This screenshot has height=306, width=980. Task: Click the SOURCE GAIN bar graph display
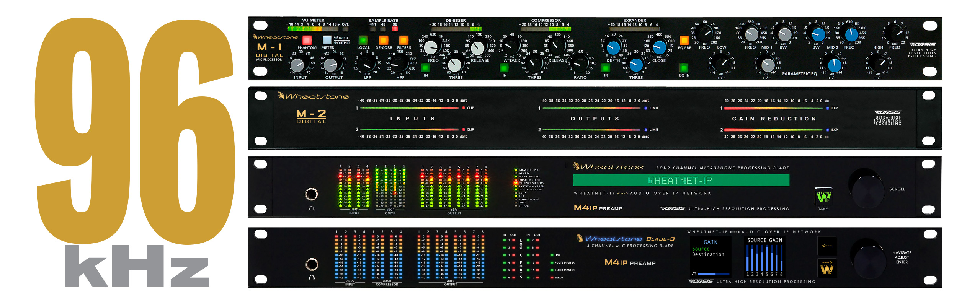pos(764,257)
